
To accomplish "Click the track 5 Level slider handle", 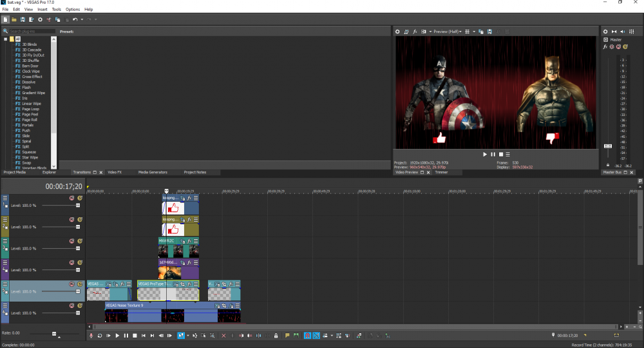I will tap(78, 291).
